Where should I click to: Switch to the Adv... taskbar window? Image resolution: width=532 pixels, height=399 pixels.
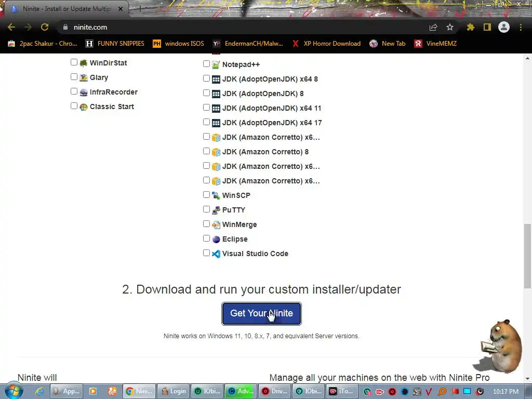click(x=241, y=391)
